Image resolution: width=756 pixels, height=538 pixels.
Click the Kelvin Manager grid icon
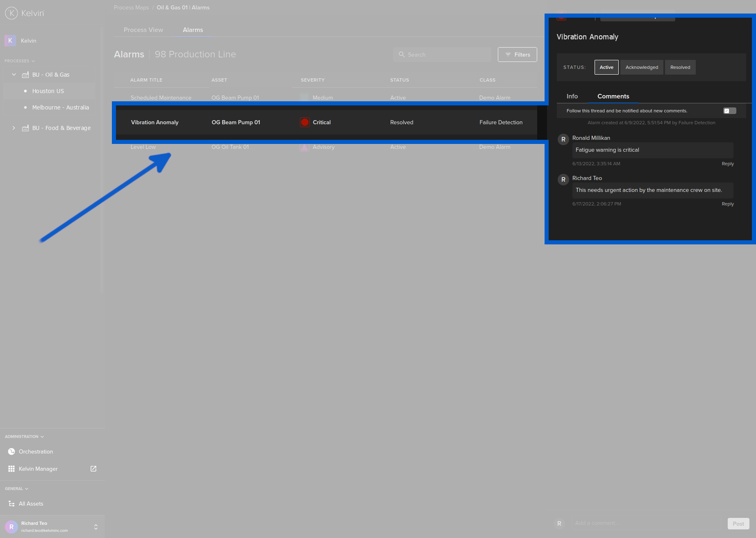(x=11, y=469)
